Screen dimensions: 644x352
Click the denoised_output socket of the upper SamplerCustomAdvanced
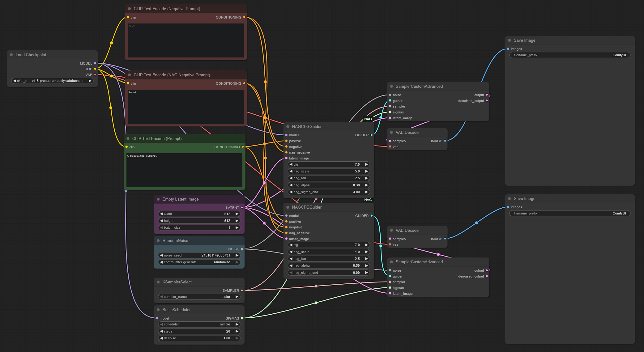[487, 100]
